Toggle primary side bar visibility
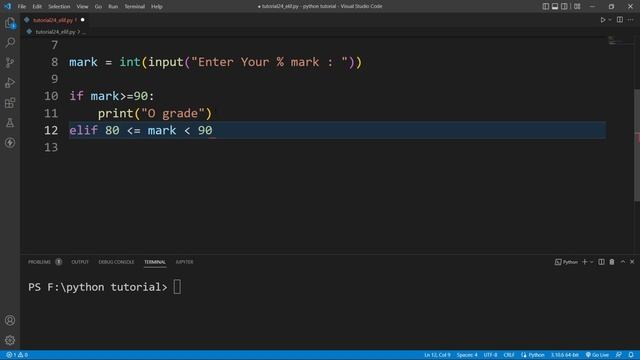 click(x=546, y=6)
